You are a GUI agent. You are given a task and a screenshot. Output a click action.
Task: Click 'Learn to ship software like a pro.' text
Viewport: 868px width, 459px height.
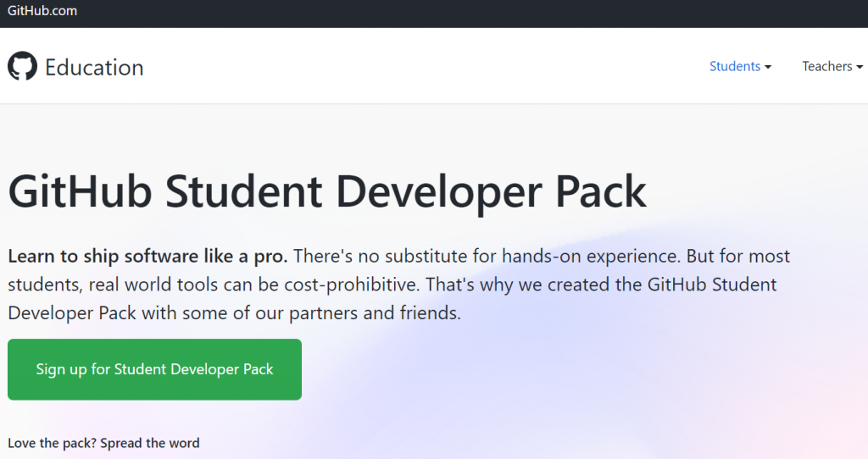pyautogui.click(x=147, y=257)
